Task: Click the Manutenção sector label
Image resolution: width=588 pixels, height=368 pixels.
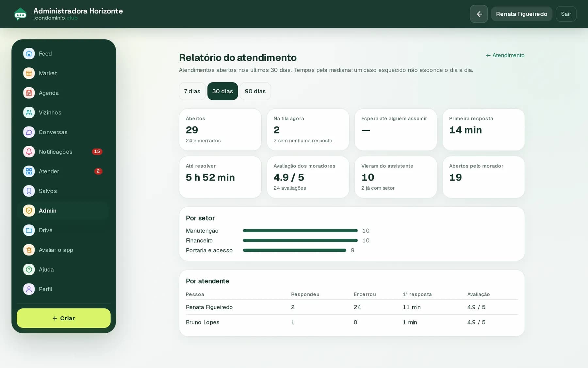Action: click(202, 231)
